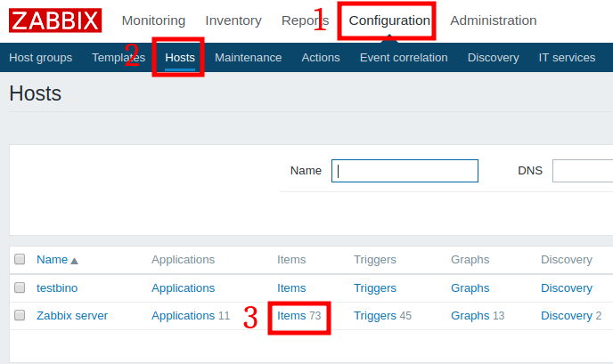This screenshot has width=613, height=364.
Task: Focus the DNS filter input field
Action: [583, 171]
